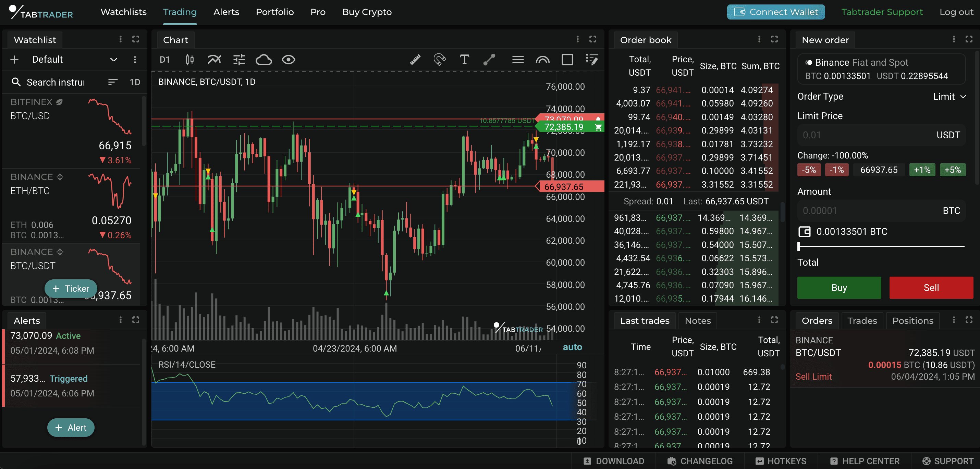
Task: Open the Order Type Limit dropdown
Action: point(949,97)
